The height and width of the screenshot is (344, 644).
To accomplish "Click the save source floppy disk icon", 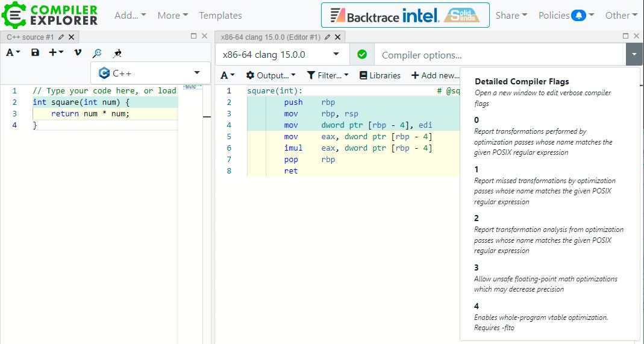I will [36, 52].
